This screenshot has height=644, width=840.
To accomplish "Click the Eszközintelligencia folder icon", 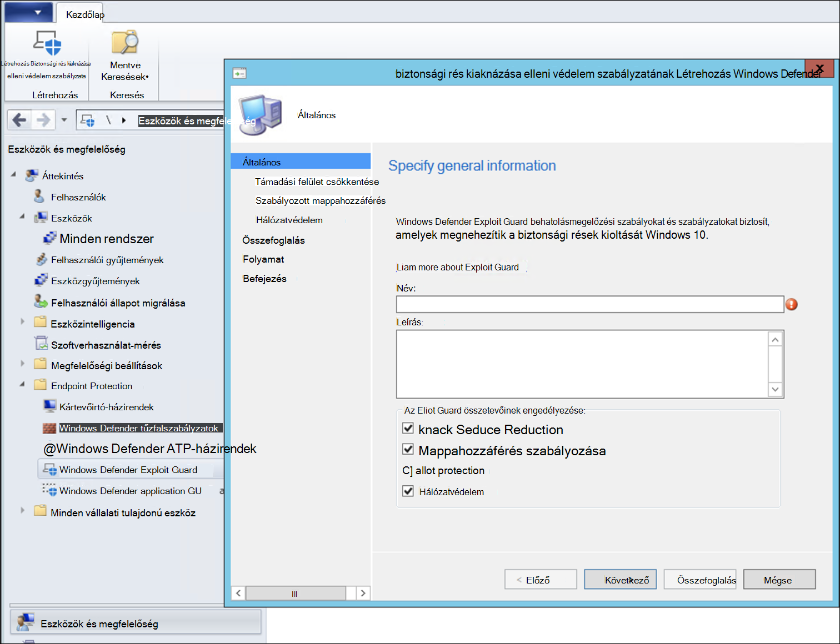I will (x=40, y=323).
